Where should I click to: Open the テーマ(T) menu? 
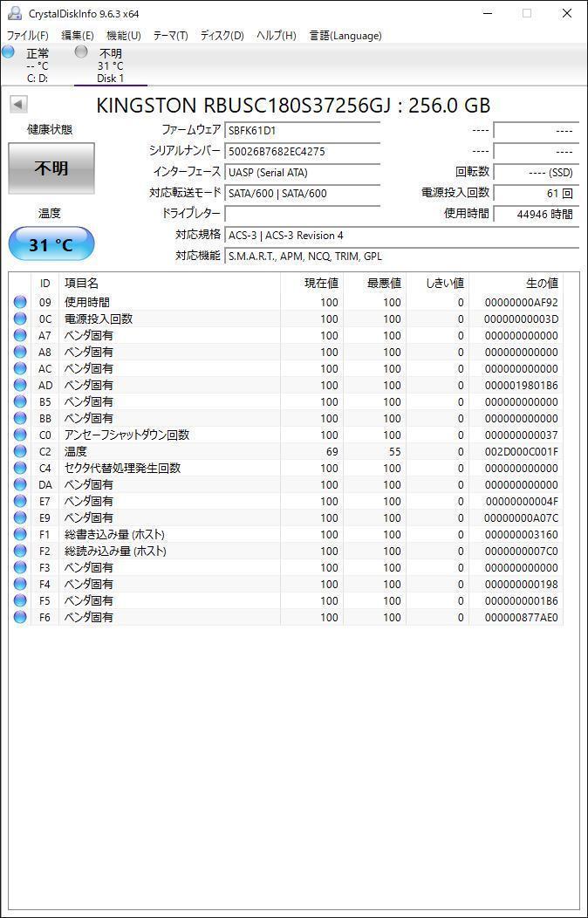pos(170,36)
